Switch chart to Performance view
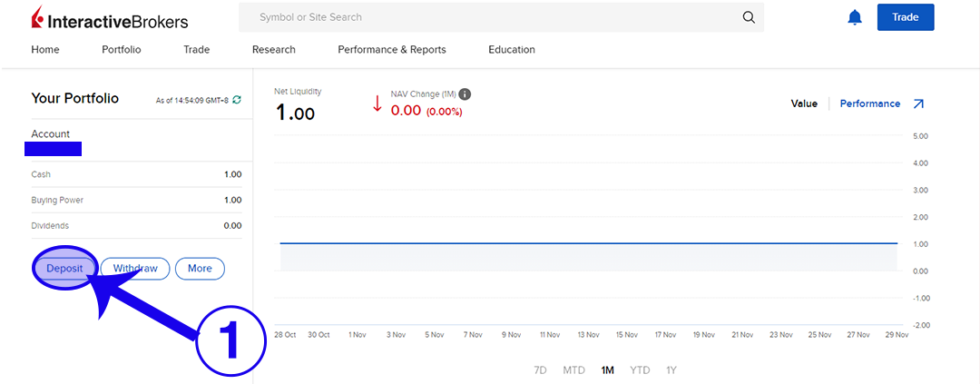This screenshot has width=980, height=384. (869, 104)
